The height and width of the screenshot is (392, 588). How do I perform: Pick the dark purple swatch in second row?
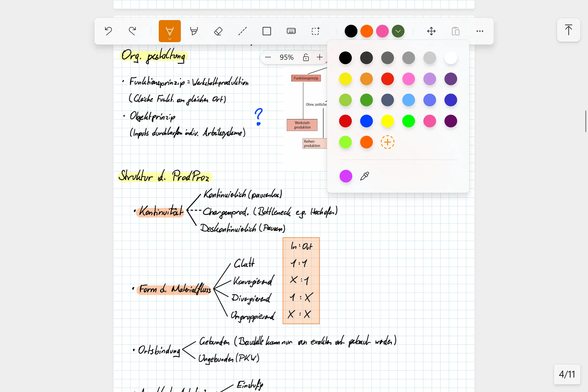[451, 79]
